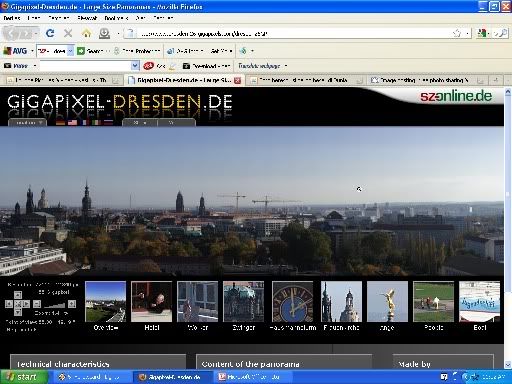Switch to the first browser tab

point(62,80)
